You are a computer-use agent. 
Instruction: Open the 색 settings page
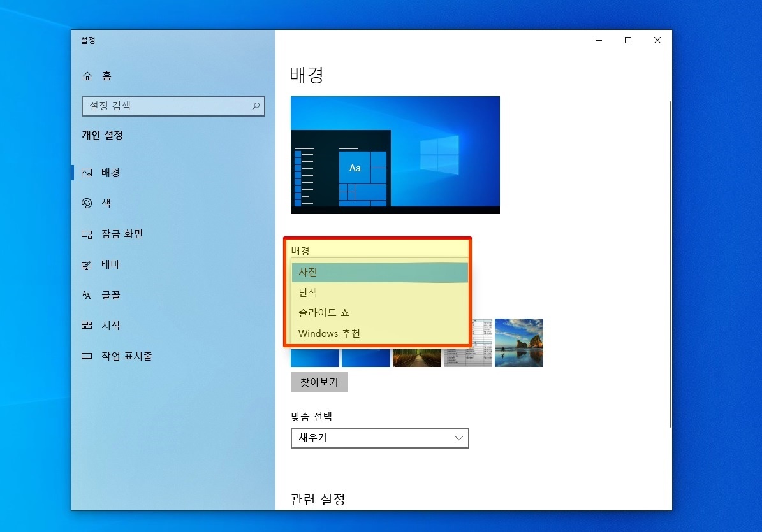(173, 203)
